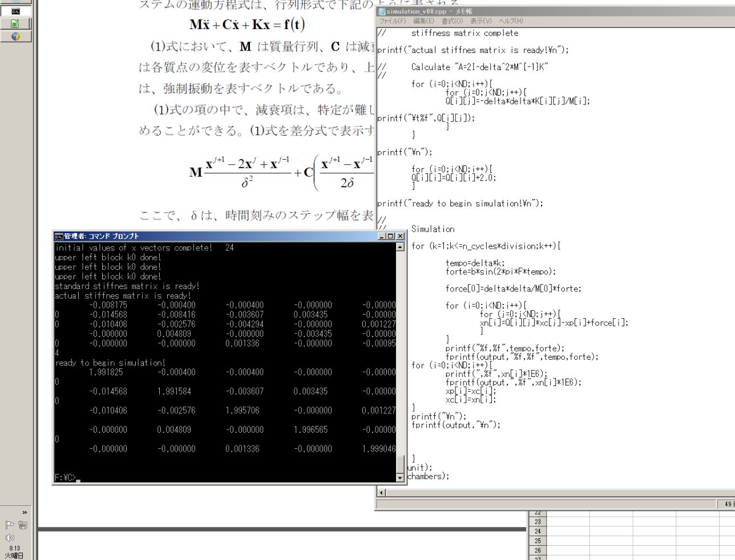Maximize the Command Prompt window

391,236
